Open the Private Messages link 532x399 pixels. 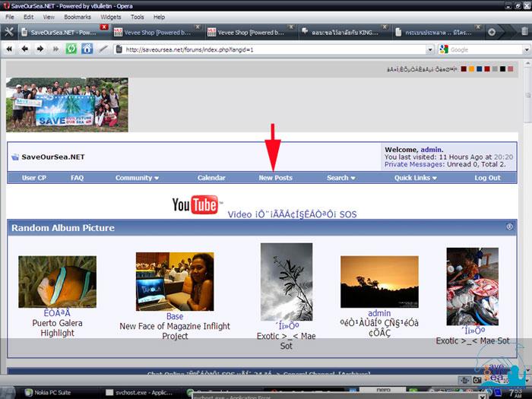414,164
